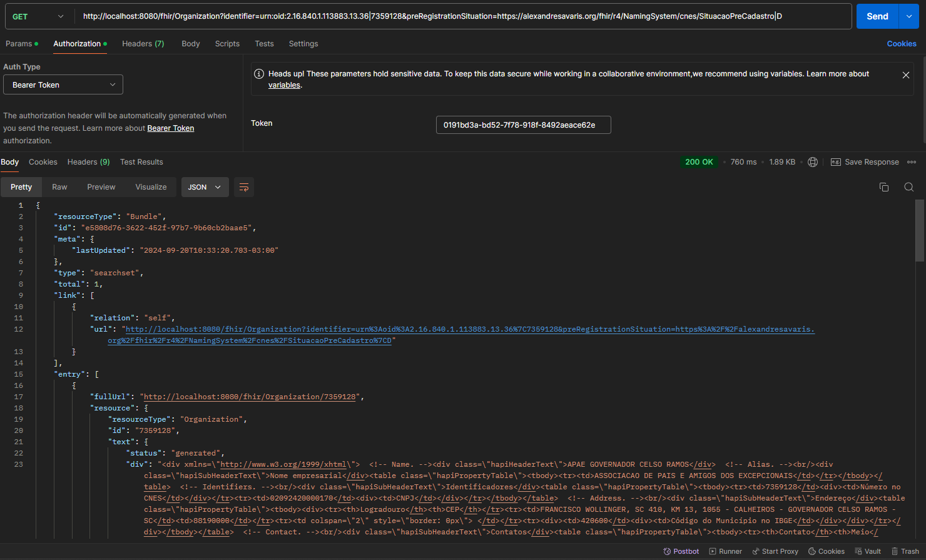Open the Trash
This screenshot has width=926, height=560.
click(905, 551)
